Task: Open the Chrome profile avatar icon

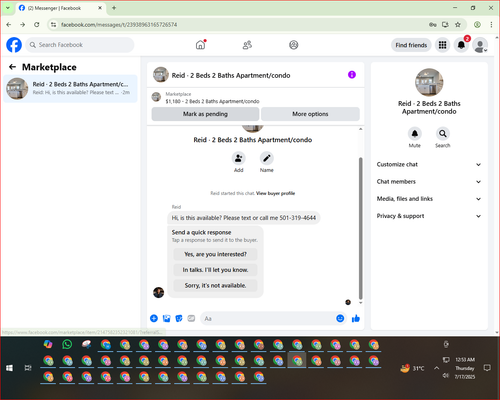Action: coord(477,25)
